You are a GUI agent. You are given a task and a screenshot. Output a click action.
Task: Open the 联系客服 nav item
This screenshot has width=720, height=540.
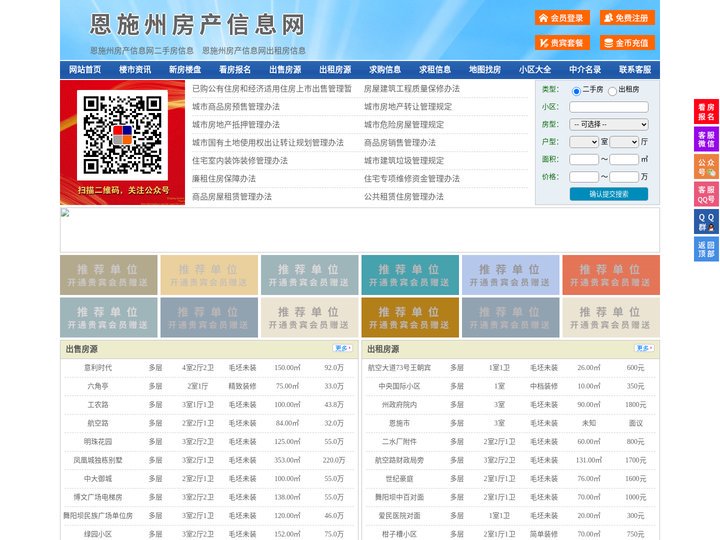pos(635,70)
